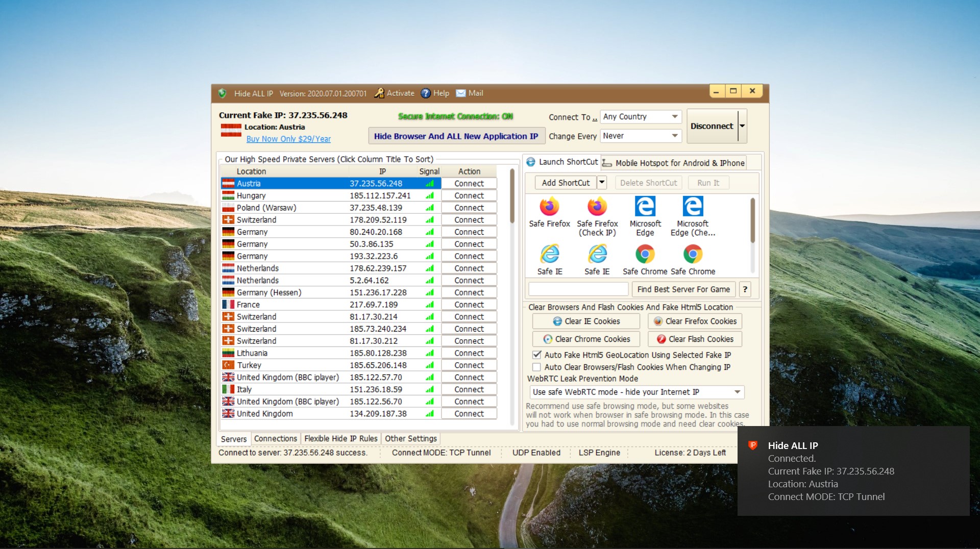Screen dimensions: 980x549
Task: Click the Clear Firefox Cookies button
Action: (695, 321)
